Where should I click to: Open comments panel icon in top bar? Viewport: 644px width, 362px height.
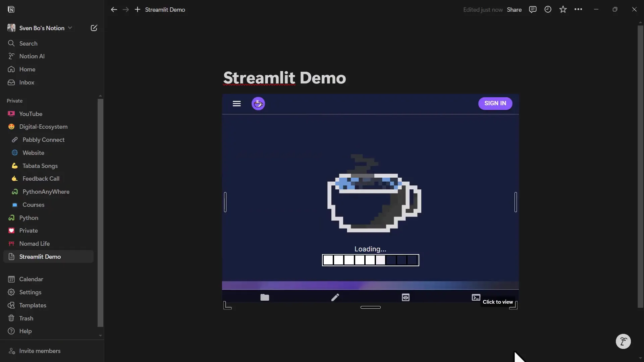(x=533, y=9)
